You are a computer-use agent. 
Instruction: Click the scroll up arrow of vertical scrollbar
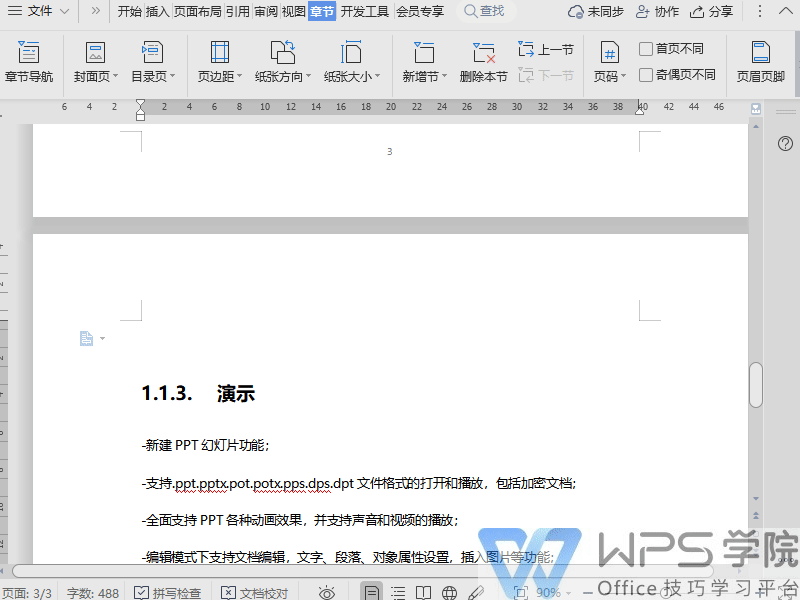[756, 126]
